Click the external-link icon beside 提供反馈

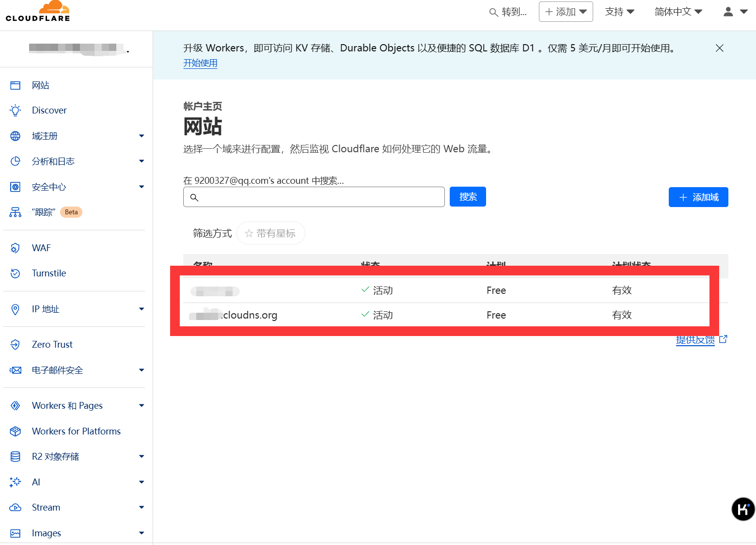click(x=723, y=339)
